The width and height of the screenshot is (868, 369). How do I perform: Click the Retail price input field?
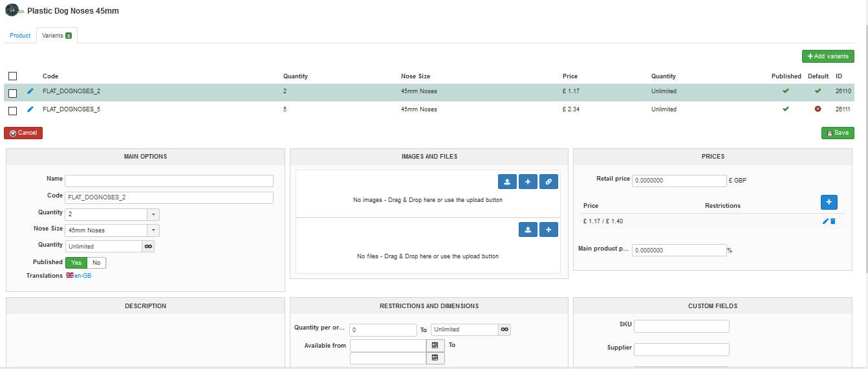click(679, 181)
